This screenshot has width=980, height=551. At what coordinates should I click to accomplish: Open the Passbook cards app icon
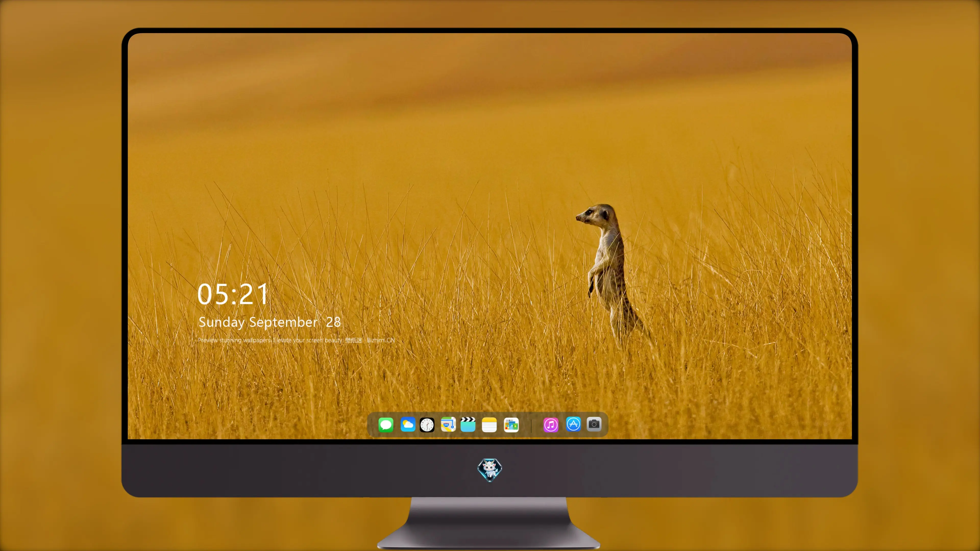[511, 425]
